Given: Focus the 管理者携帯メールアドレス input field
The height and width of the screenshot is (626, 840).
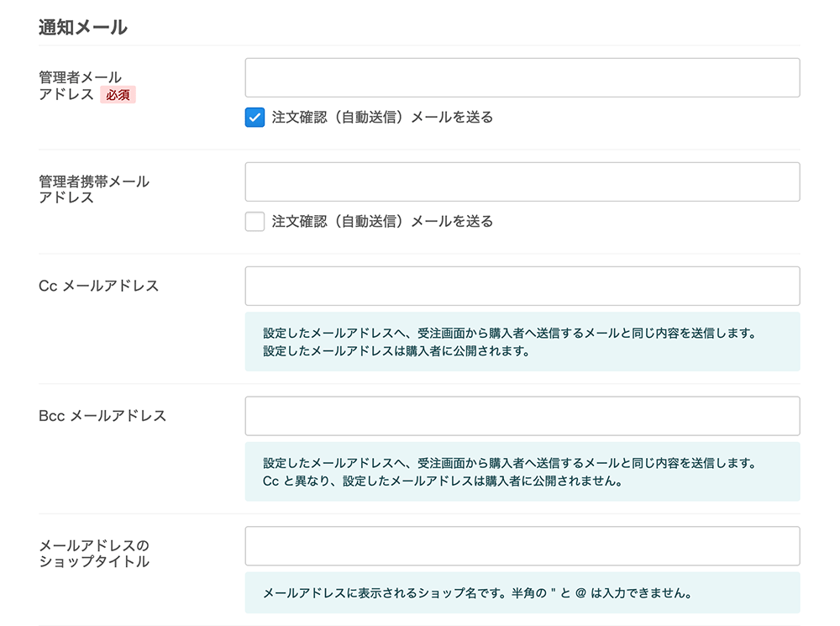Looking at the screenshot, I should (522, 181).
